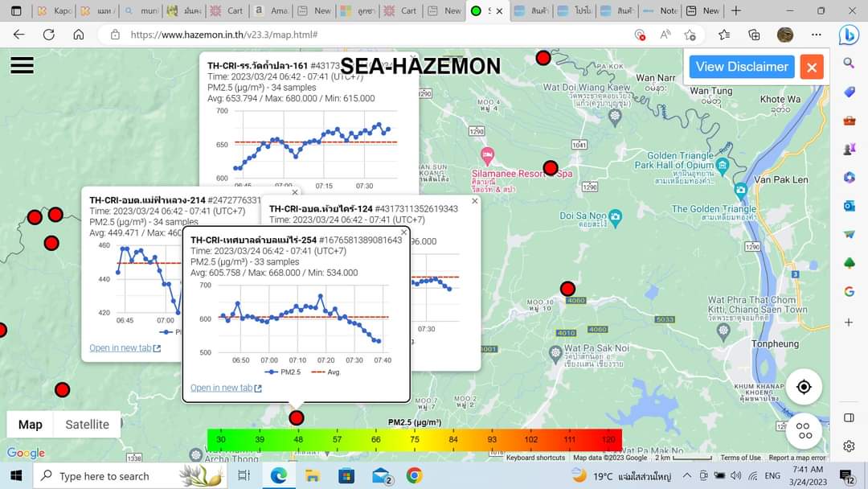
Task: Click red sensor marker below แม่ไร่ popup
Action: (x=296, y=417)
